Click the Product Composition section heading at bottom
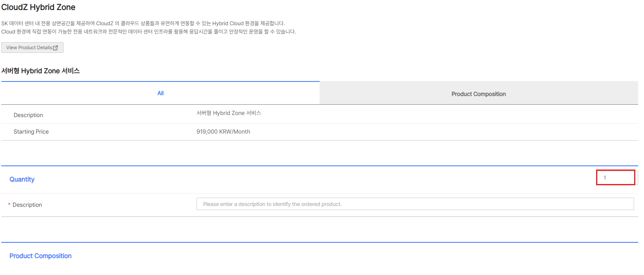Image resolution: width=644 pixels, height=275 pixels. pyautogui.click(x=40, y=256)
